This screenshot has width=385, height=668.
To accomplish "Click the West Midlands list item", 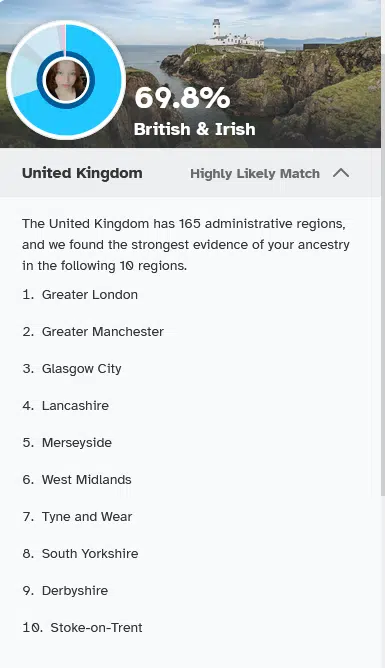I will pos(86,479).
